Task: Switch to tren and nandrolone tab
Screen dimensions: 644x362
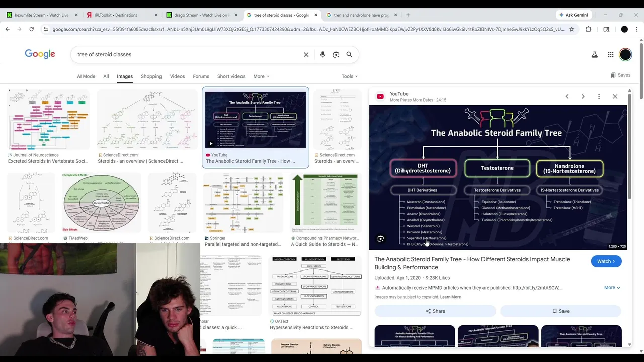Action: [362, 15]
